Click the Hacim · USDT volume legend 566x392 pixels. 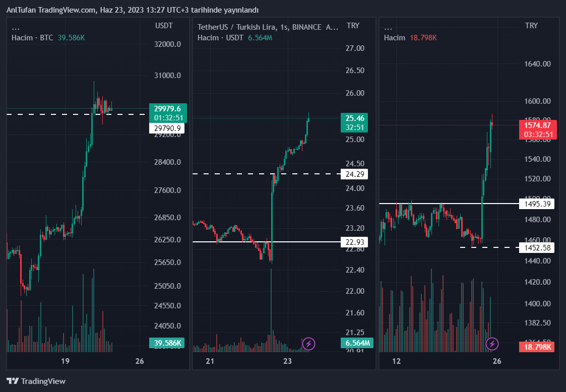234,38
